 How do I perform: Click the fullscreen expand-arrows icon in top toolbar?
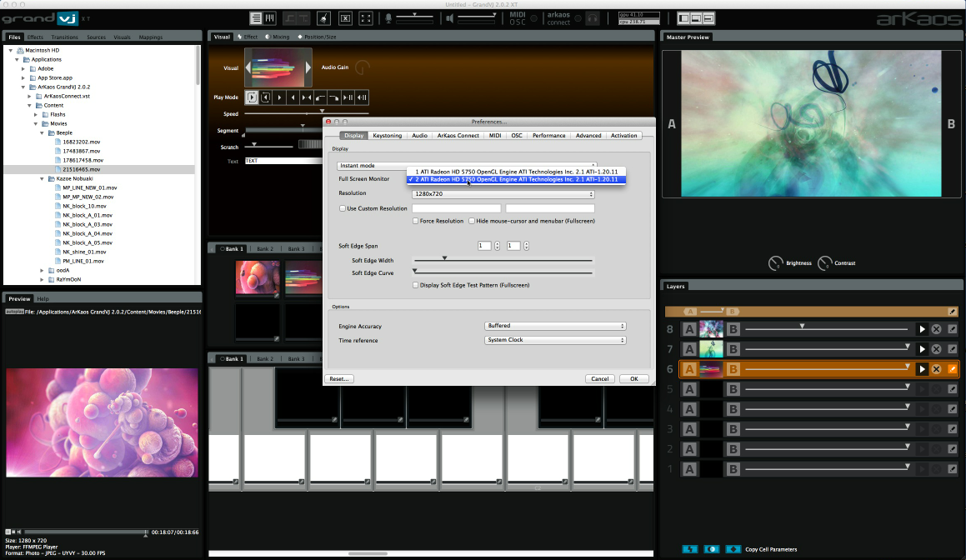366,18
